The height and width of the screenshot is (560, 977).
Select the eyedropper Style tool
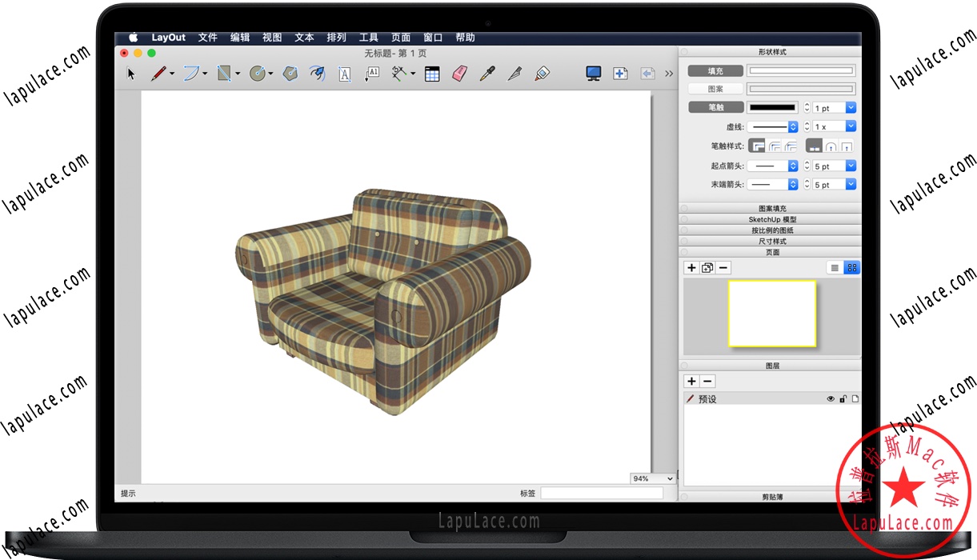pyautogui.click(x=486, y=74)
